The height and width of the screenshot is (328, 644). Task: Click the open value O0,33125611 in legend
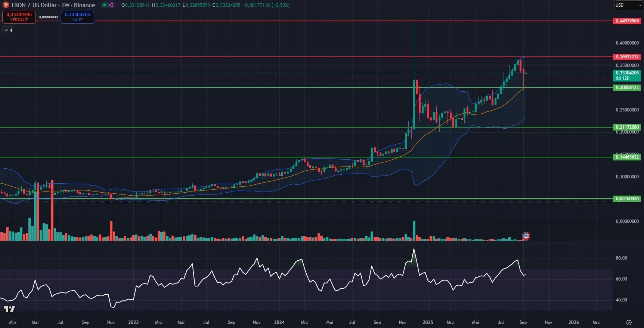click(x=135, y=5)
